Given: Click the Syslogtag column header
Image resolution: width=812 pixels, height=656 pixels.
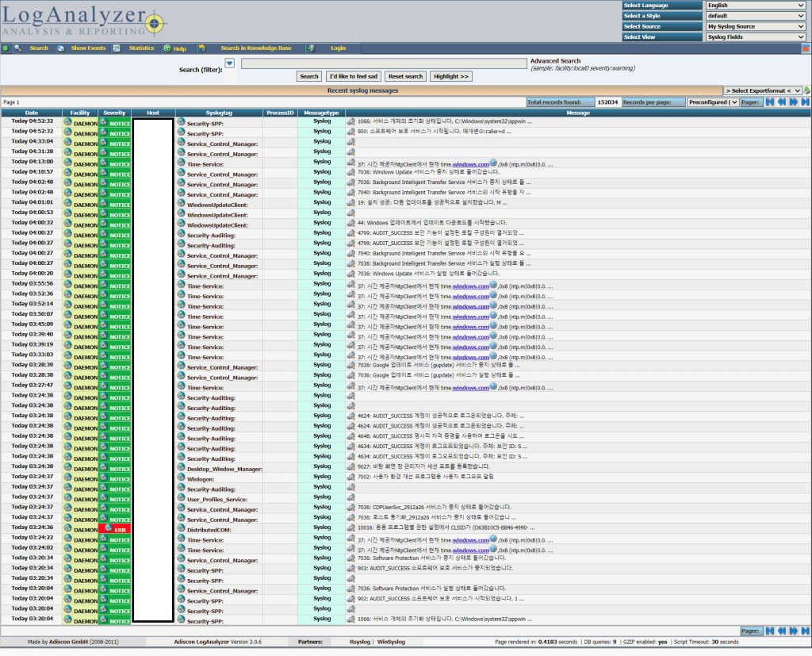Looking at the screenshot, I should point(219,113).
